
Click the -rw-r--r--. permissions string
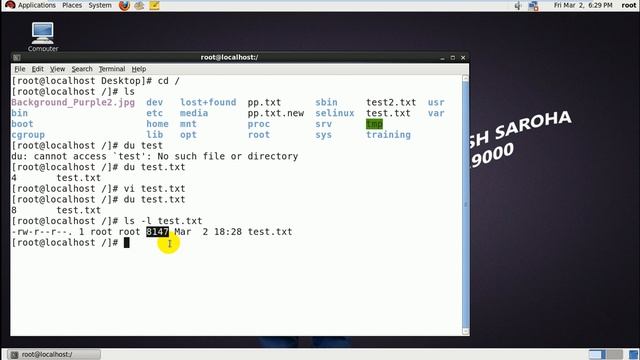42,232
